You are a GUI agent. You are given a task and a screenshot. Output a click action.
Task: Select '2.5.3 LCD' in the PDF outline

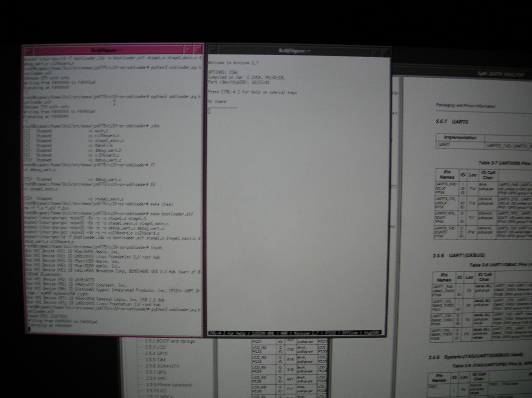pyautogui.click(x=155, y=347)
